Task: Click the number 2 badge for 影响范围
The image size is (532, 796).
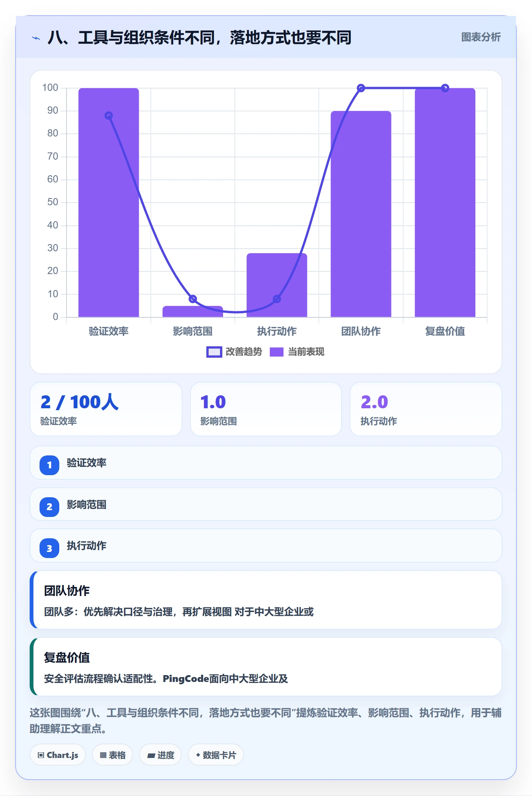Action: (49, 507)
